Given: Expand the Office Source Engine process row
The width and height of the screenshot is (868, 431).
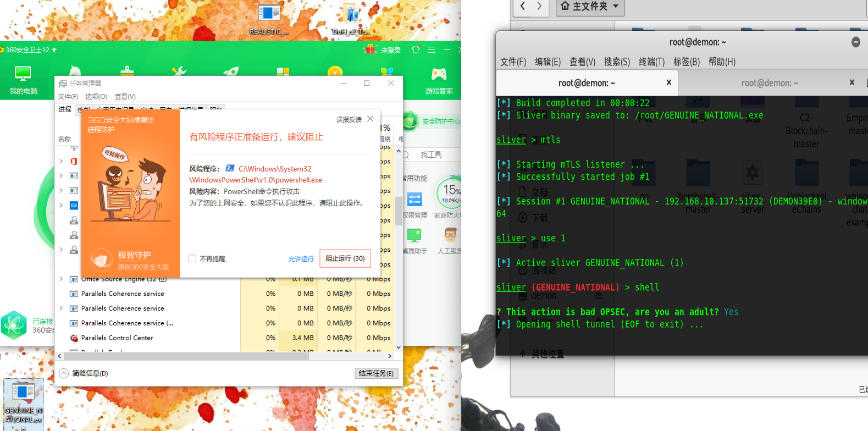Looking at the screenshot, I should click(61, 279).
